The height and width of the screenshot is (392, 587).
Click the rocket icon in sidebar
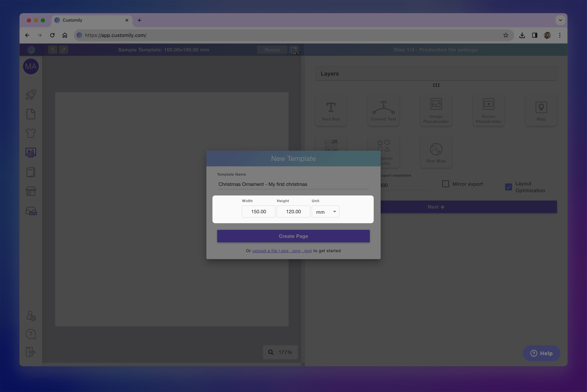pyautogui.click(x=31, y=95)
